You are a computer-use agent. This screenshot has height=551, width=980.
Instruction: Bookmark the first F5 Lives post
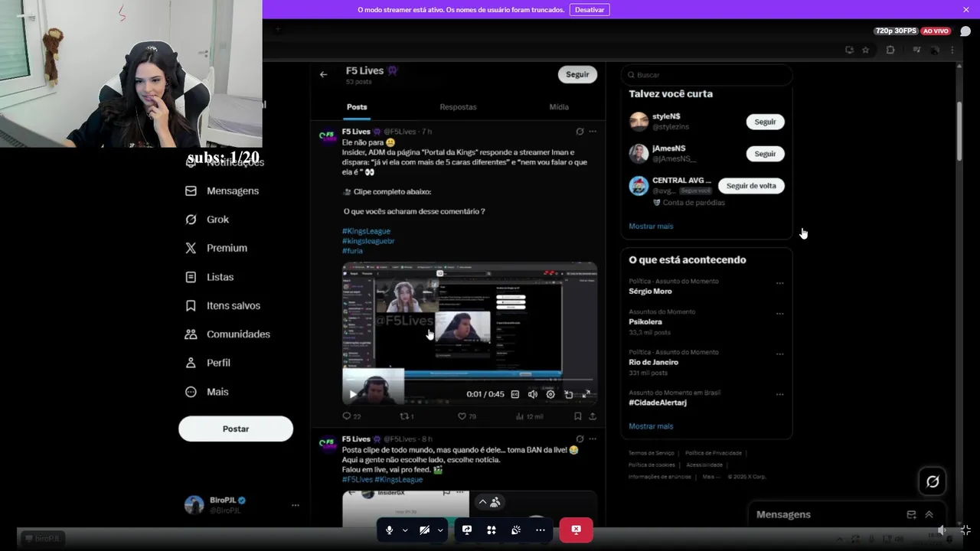point(578,416)
